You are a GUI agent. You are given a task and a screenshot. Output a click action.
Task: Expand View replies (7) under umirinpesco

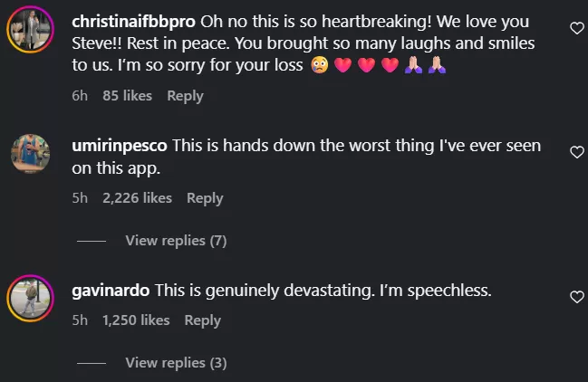[x=175, y=241]
